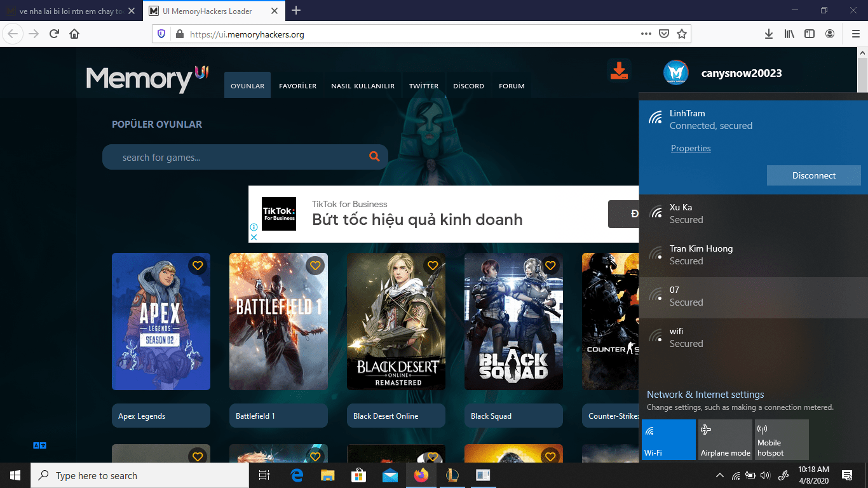This screenshot has width=868, height=488.
Task: Open the Action Center notifications
Action: click(x=847, y=475)
